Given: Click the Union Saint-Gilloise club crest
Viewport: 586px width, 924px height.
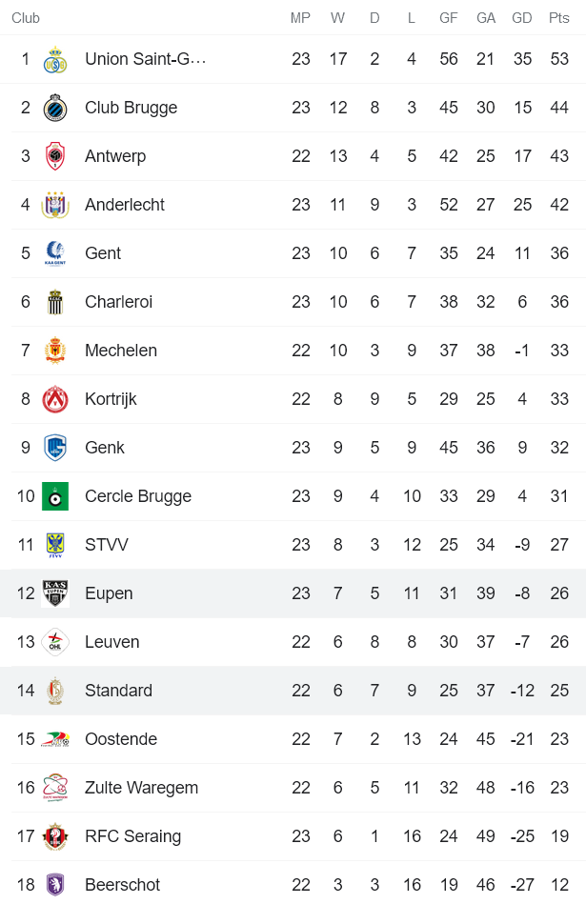Looking at the screenshot, I should [x=56, y=58].
